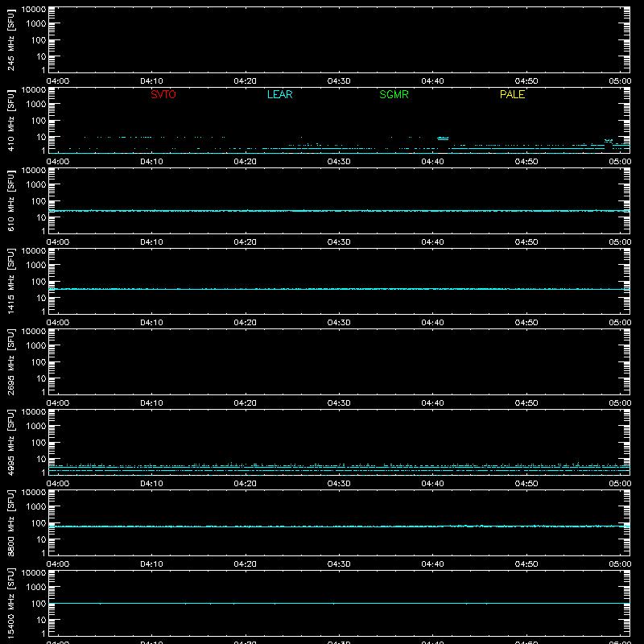
Task: Click the cyan trace in the 1415 MHz plot
Action: 339,289
